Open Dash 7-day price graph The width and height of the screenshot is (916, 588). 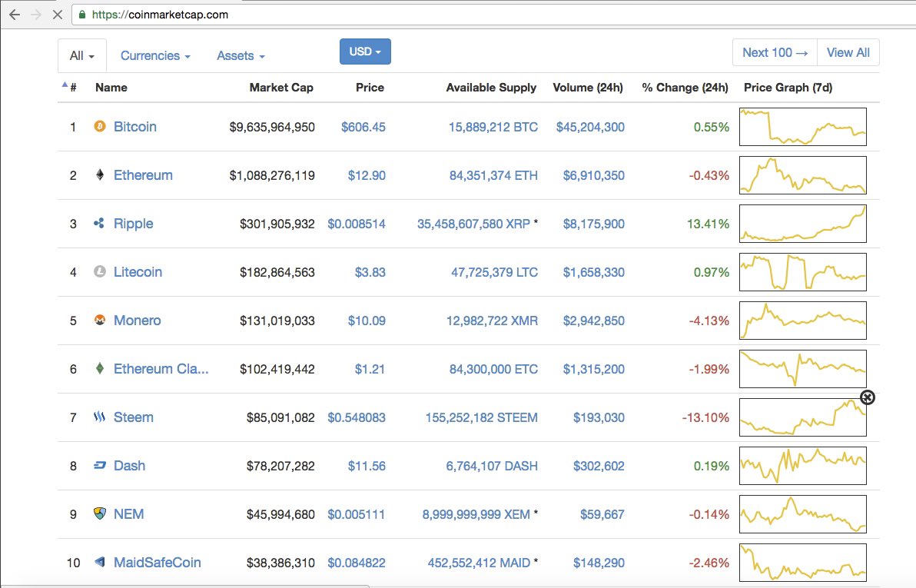pyautogui.click(x=803, y=466)
